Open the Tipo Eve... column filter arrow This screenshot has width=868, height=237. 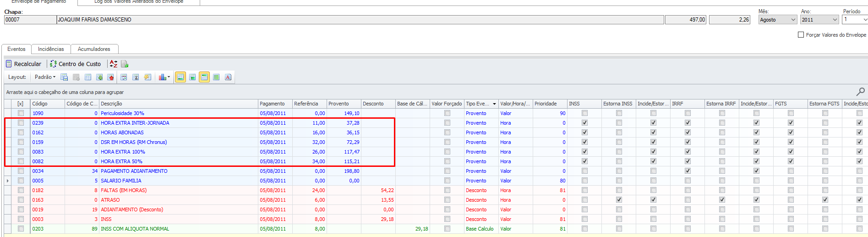point(494,104)
